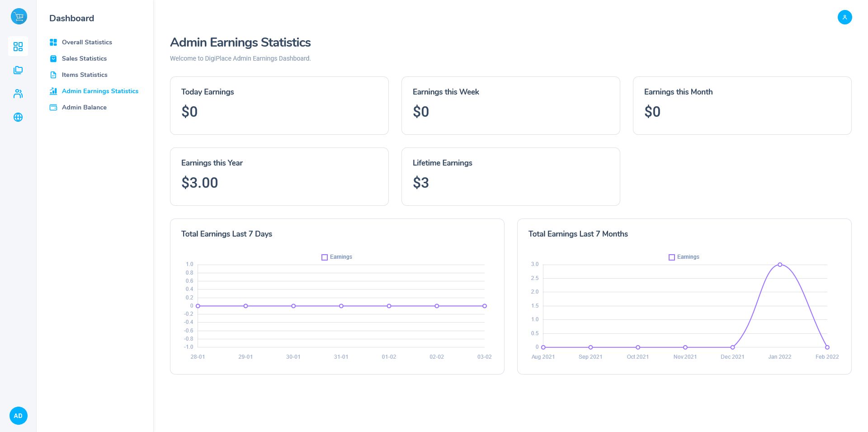
Task: Click the 31-01 data point on chart
Action: point(341,306)
